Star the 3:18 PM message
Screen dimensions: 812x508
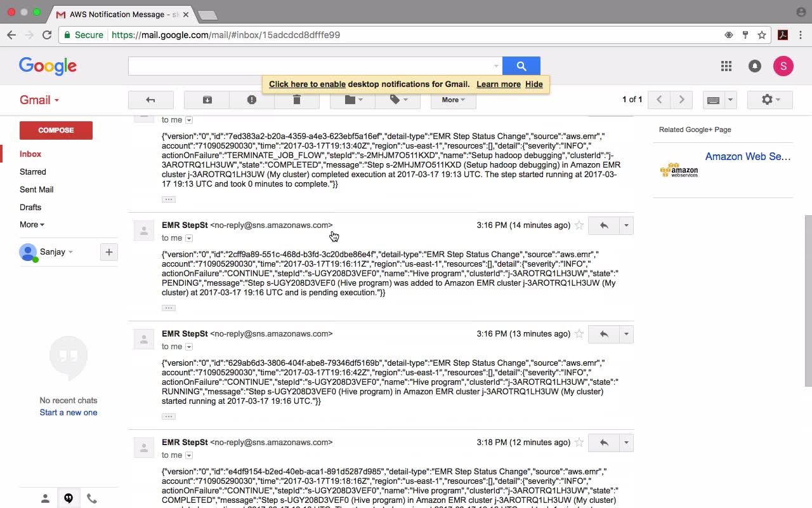click(579, 443)
